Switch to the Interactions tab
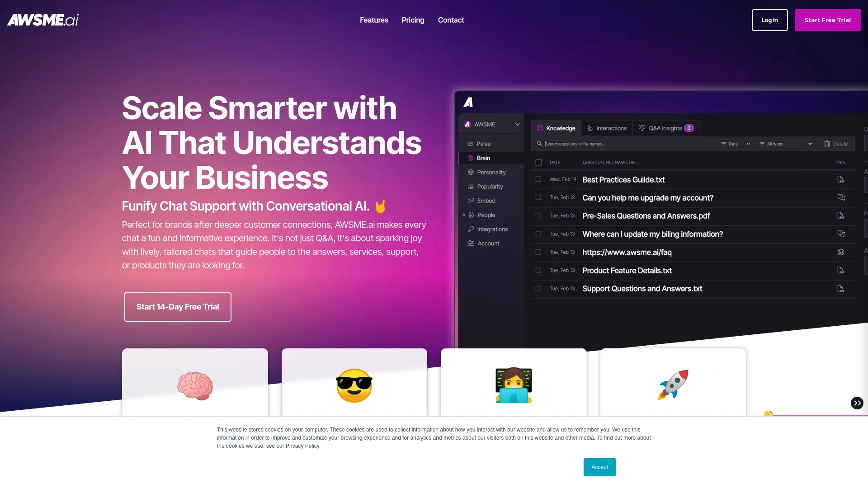This screenshot has height=488, width=868. (607, 127)
